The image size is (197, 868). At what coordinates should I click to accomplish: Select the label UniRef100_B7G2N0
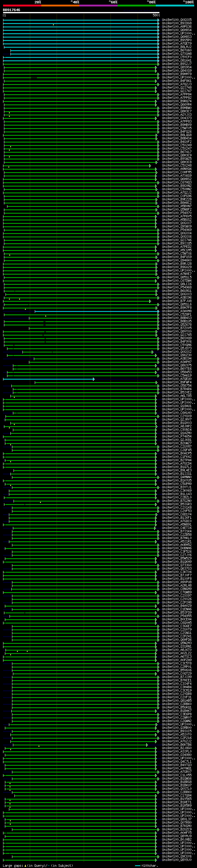coord(176,501)
